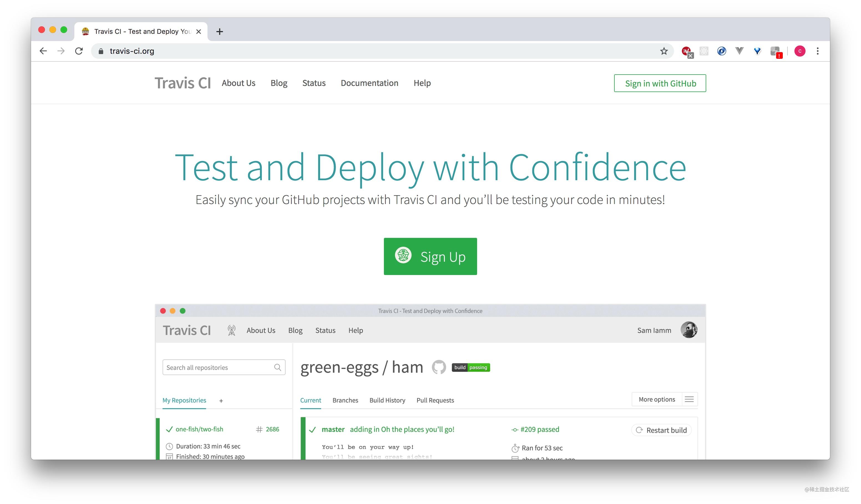Screen dimensions: 861x504
Task: Click the magnifier icon in repository search
Action: (x=277, y=367)
